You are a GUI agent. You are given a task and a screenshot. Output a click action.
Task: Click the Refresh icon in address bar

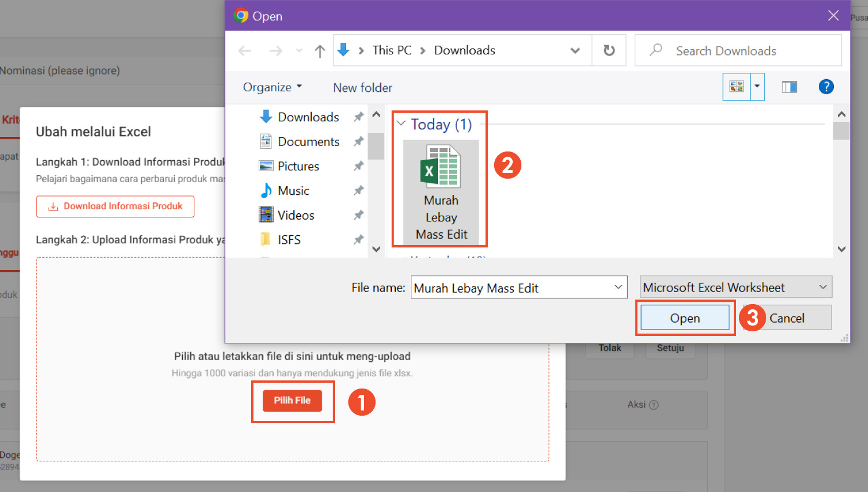coord(609,51)
